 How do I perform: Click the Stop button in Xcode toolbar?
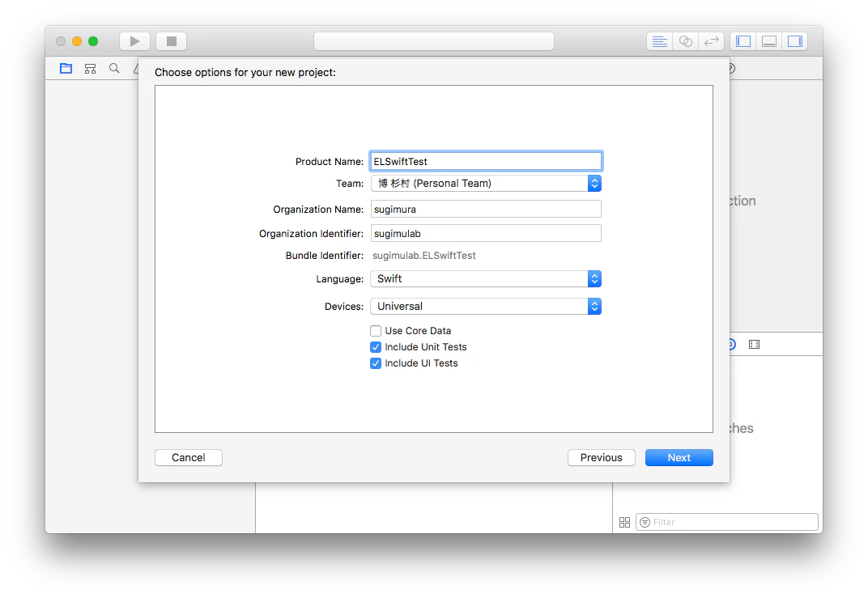(172, 41)
